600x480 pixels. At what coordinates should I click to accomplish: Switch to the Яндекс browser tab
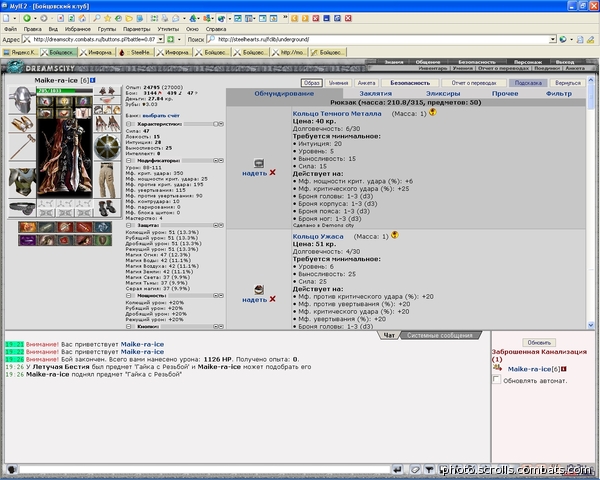(x=20, y=52)
